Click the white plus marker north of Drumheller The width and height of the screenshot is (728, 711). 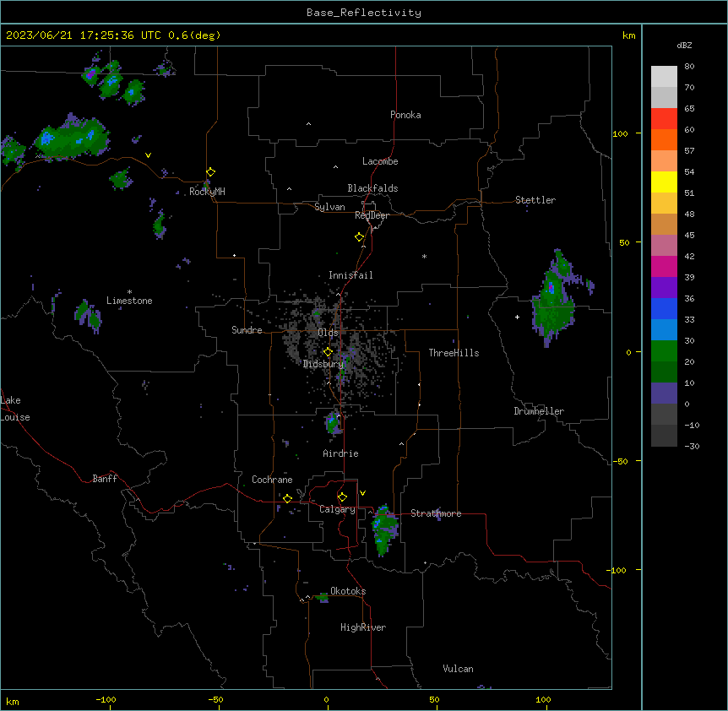pyautogui.click(x=517, y=317)
